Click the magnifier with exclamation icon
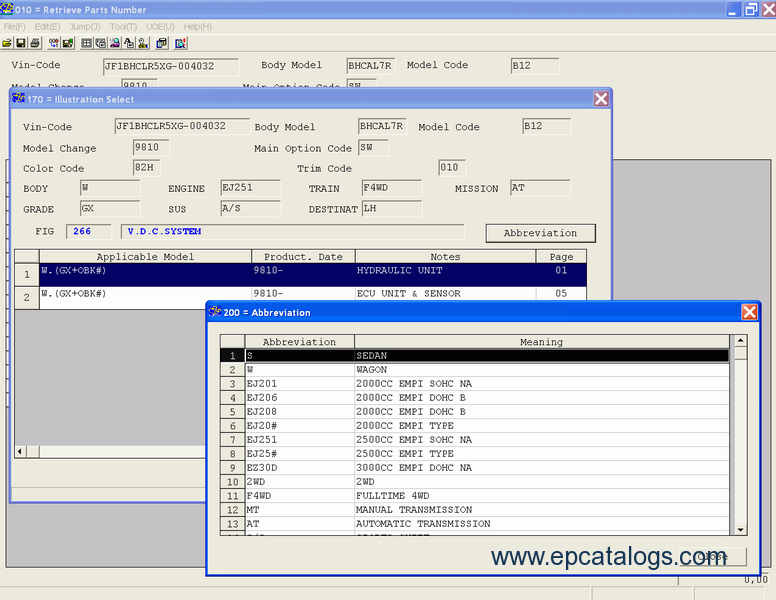 pos(181,43)
